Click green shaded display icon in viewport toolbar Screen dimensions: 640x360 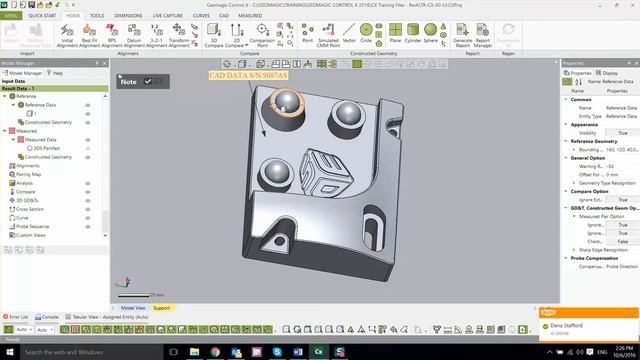[357, 64]
